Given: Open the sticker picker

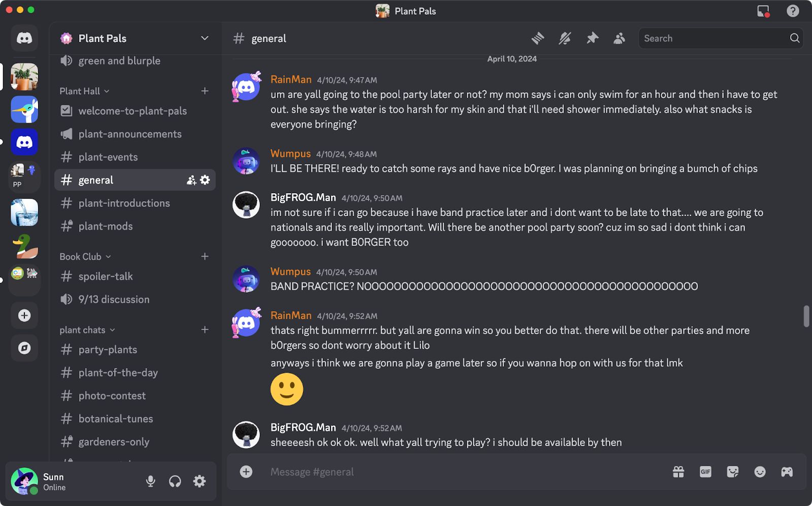Looking at the screenshot, I should (732, 472).
